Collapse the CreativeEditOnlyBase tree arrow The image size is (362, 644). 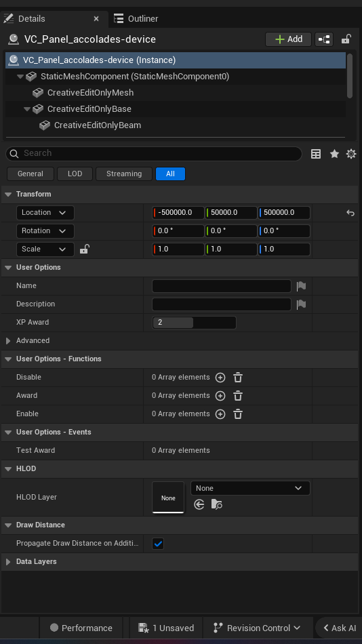pyautogui.click(x=27, y=109)
